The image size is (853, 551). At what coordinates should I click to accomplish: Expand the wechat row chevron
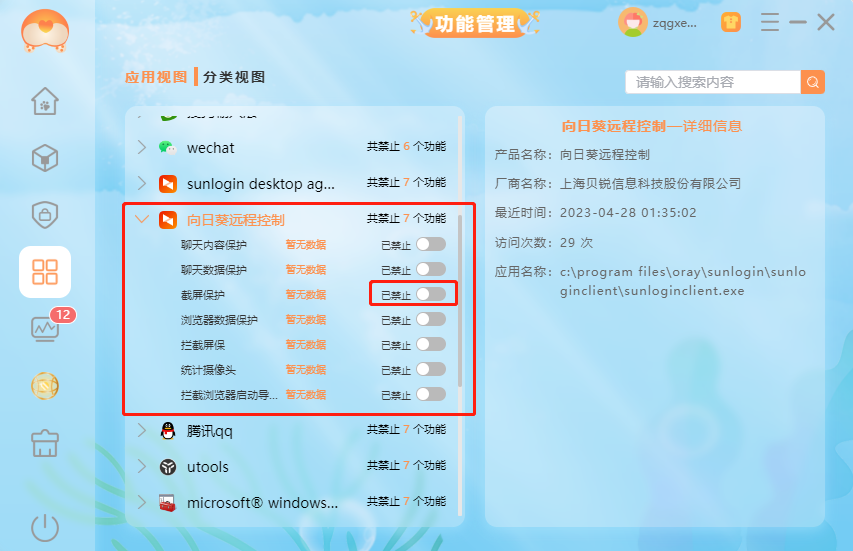[x=142, y=147]
